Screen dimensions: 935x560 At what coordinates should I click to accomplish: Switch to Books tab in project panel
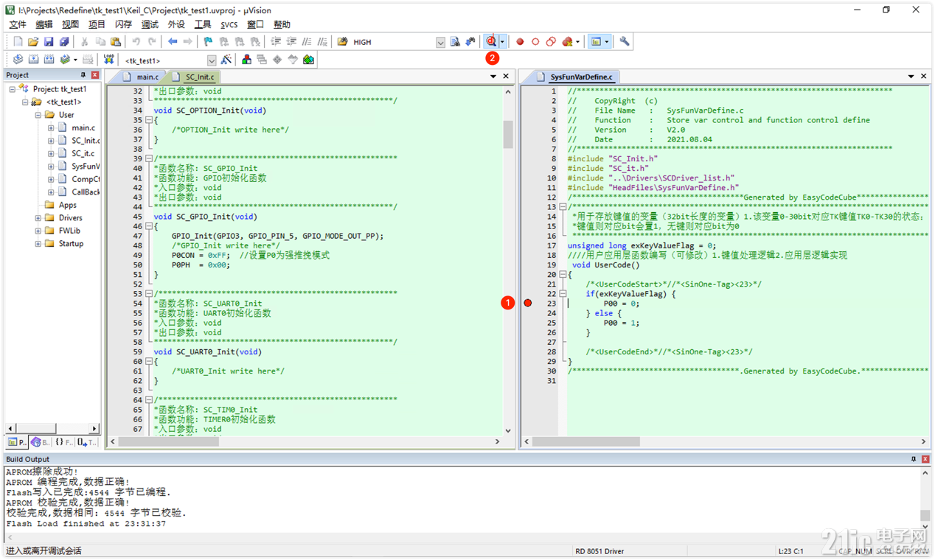click(40, 442)
